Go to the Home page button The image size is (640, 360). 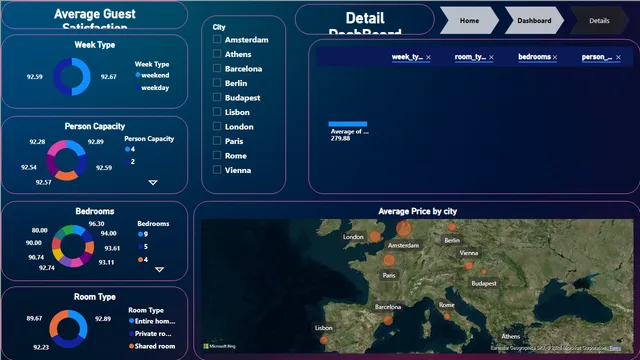point(469,20)
